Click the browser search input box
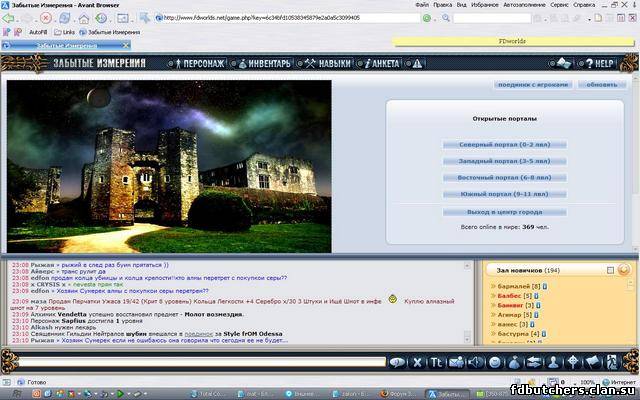The image size is (640, 400). [x=492, y=18]
